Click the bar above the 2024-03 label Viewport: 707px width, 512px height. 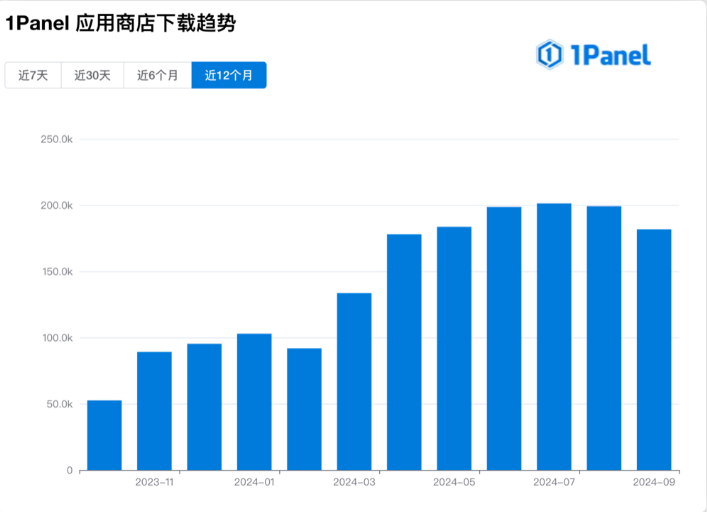pos(354,382)
